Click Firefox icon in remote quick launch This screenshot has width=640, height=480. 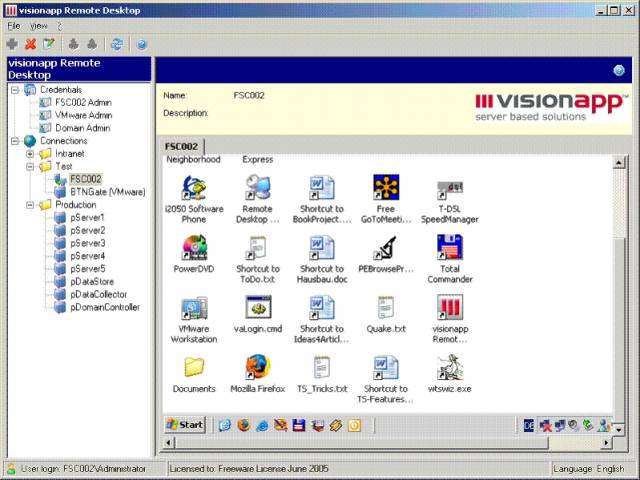[244, 425]
